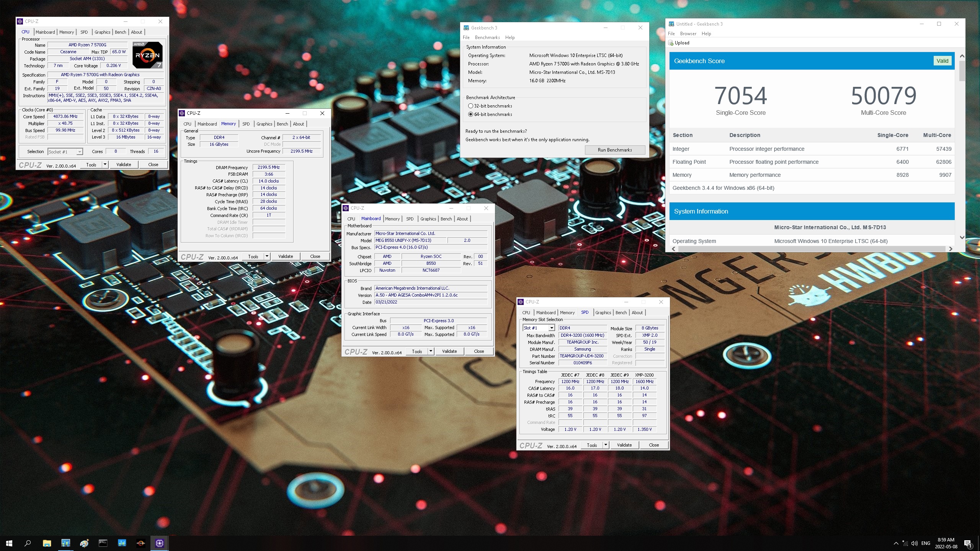Switch to SPD tab in CPU-Z Memory window
Screen dimensions: 980x551
tap(246, 124)
